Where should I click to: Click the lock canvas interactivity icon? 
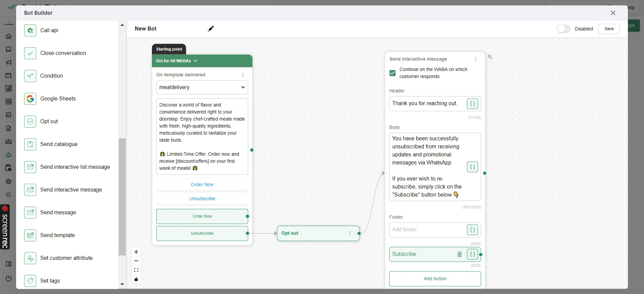coord(136,279)
